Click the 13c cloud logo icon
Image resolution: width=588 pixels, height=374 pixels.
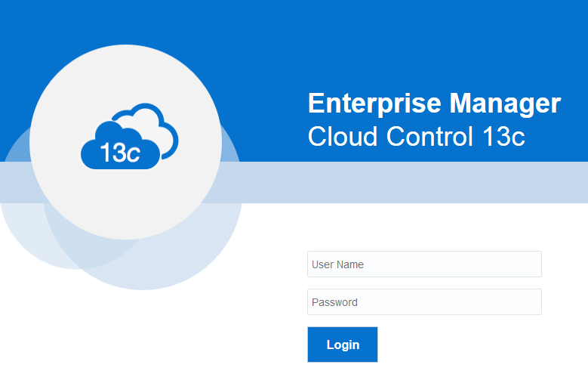(x=130, y=136)
